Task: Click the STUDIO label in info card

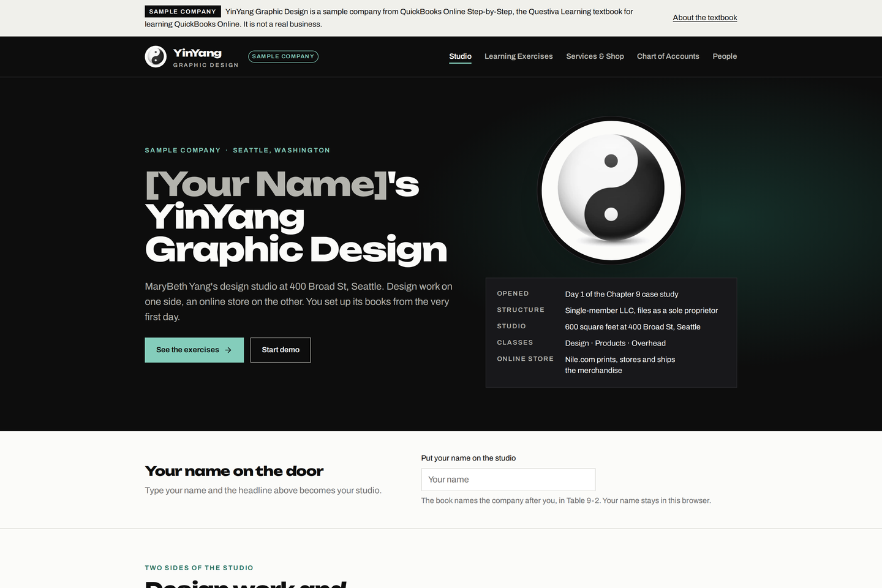Action: coord(511,326)
